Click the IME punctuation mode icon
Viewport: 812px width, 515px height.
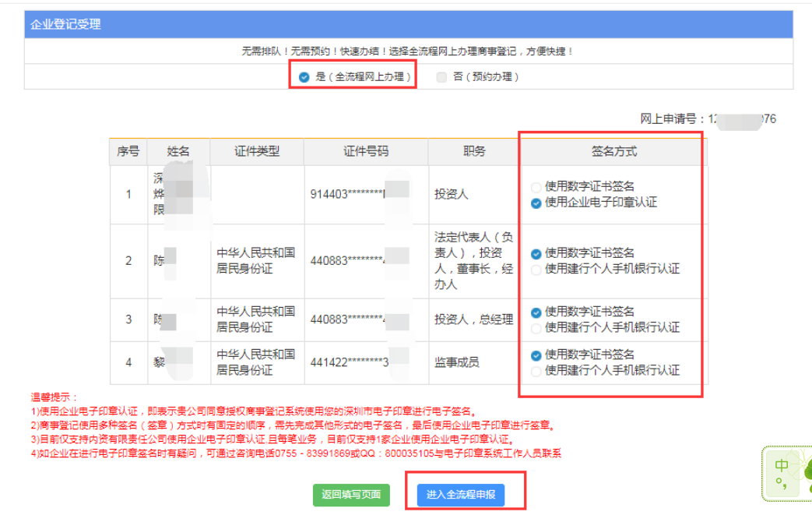coord(781,485)
